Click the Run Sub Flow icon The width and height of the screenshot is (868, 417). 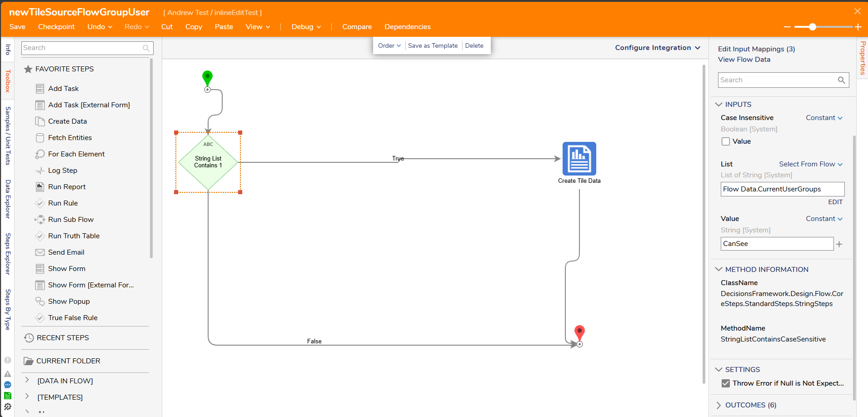[x=40, y=220]
